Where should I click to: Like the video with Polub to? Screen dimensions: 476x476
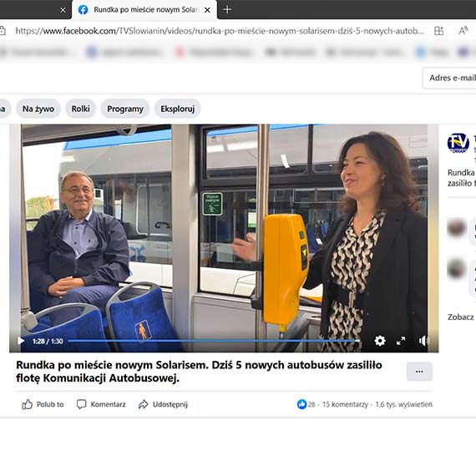coord(43,404)
